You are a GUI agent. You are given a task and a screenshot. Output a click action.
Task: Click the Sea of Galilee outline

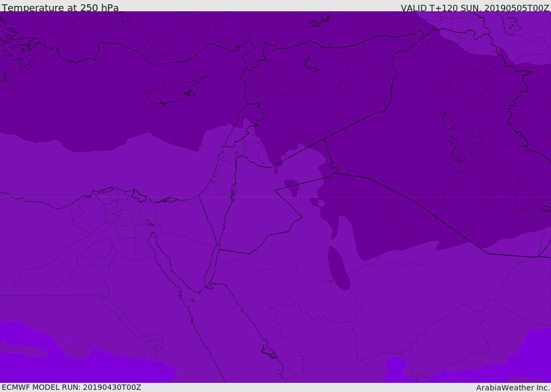pos(236,154)
